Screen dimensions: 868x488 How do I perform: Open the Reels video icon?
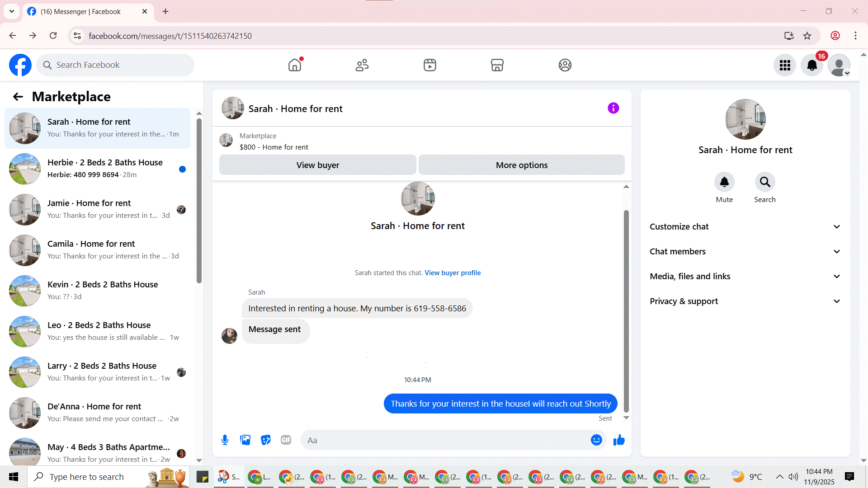pos(430,65)
